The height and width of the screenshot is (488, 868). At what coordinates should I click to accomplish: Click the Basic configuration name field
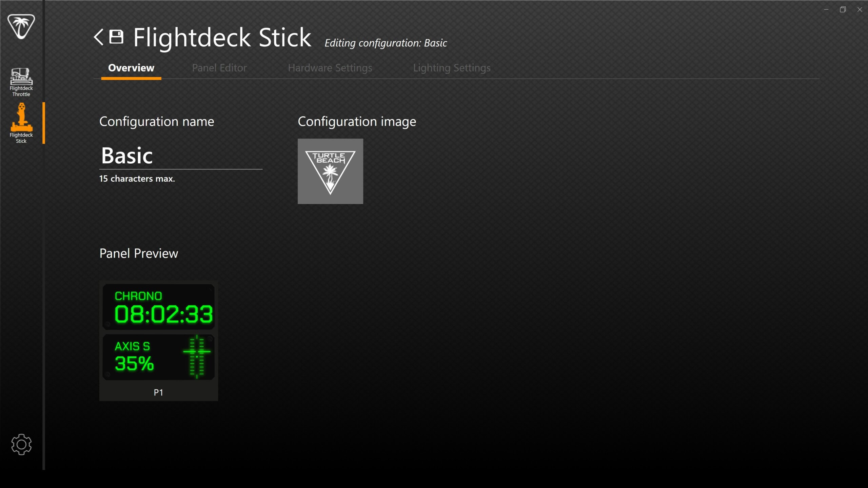coord(180,156)
